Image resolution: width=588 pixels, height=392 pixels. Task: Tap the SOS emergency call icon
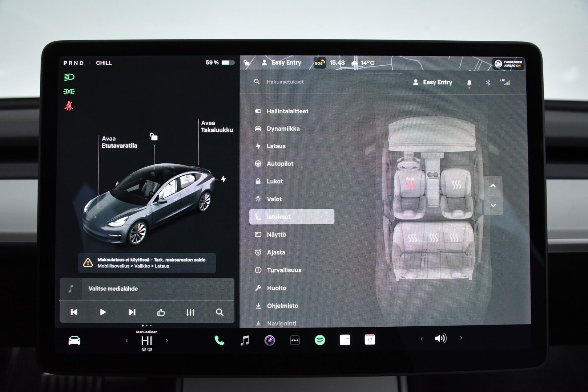click(x=319, y=63)
